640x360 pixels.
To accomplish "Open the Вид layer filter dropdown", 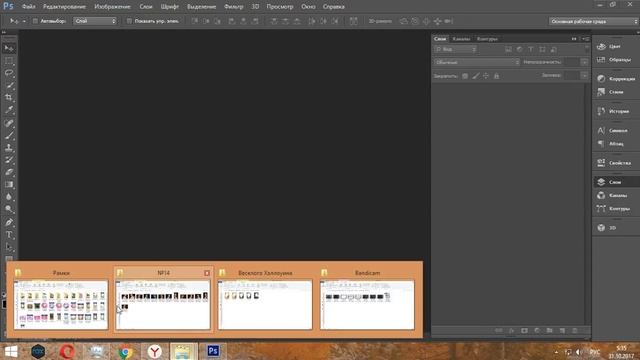I will (x=456, y=49).
